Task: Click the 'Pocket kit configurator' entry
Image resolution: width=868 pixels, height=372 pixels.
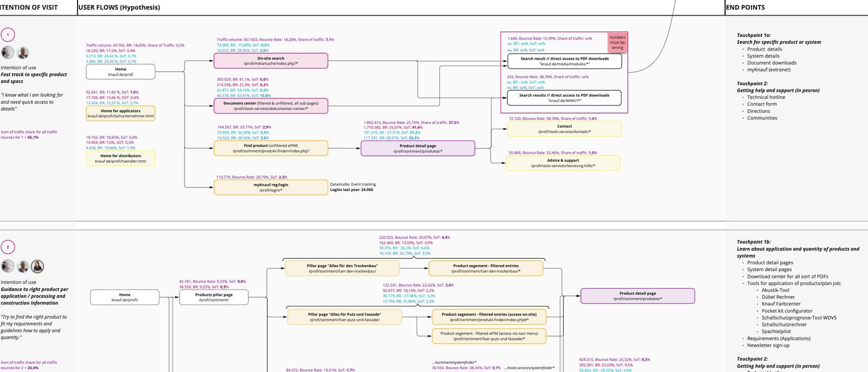Action: (x=787, y=311)
